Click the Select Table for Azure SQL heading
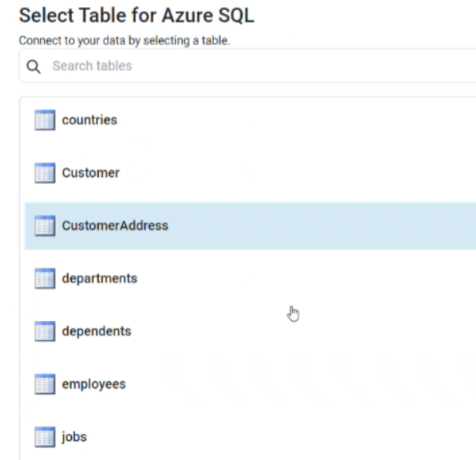This screenshot has width=476, height=460. click(x=137, y=15)
